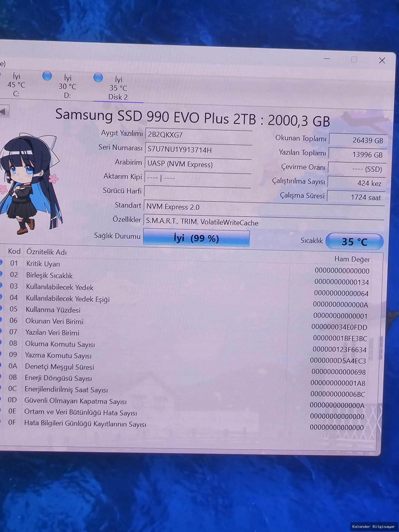
Task: Click the Okunan Toplamı value 26439 GB
Action: 358,140
